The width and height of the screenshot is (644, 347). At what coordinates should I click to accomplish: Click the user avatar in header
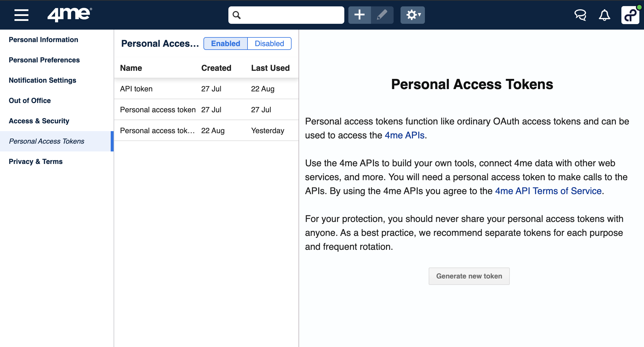[630, 15]
